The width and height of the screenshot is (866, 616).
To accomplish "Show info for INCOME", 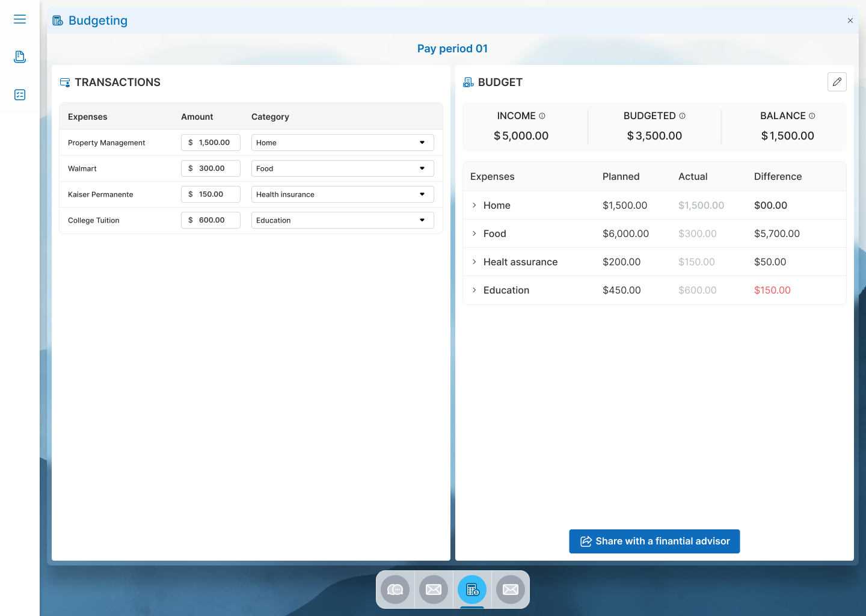I will (542, 116).
